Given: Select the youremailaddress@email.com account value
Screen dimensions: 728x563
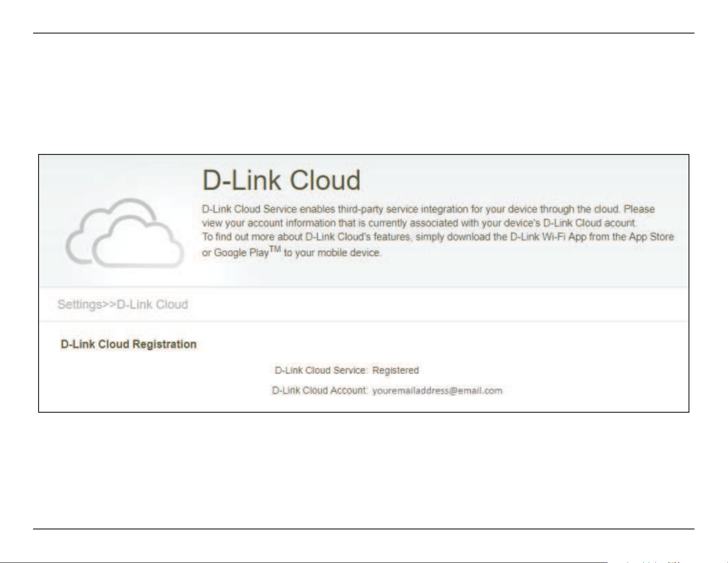Looking at the screenshot, I should (437, 391).
